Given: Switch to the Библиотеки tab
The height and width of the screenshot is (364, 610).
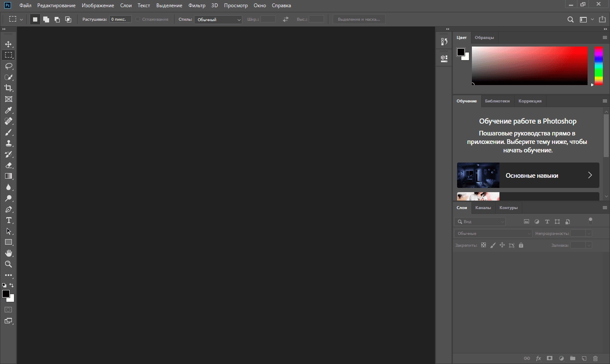Looking at the screenshot, I should 497,101.
